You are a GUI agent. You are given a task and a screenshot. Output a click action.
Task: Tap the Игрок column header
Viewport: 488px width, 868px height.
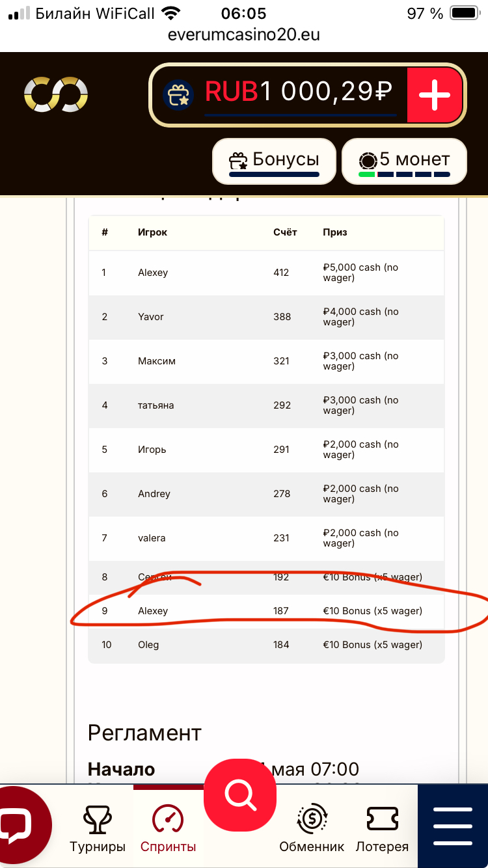(152, 232)
